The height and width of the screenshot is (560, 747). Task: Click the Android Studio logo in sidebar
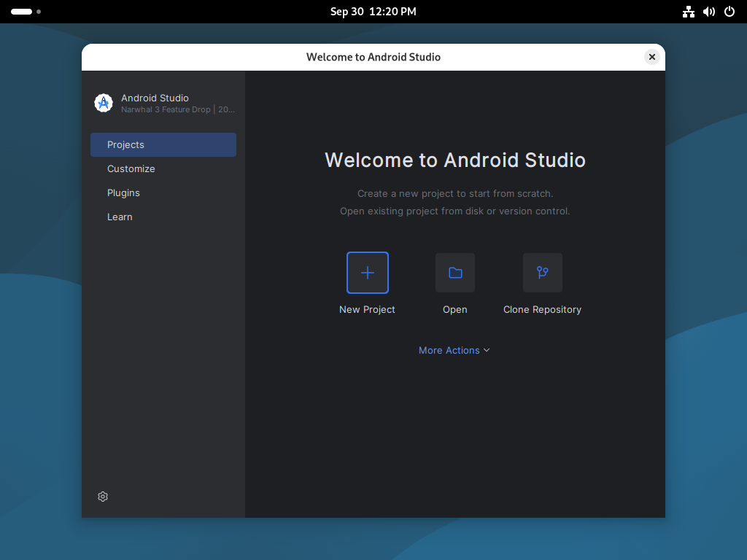coord(104,103)
